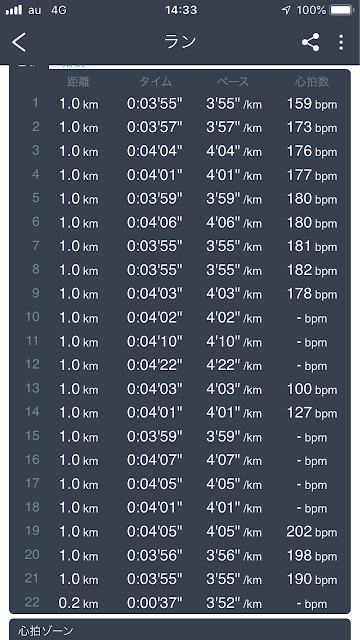Select lap 12 row with 4'22" pace
Screen dimensions: 360x640
(180, 365)
